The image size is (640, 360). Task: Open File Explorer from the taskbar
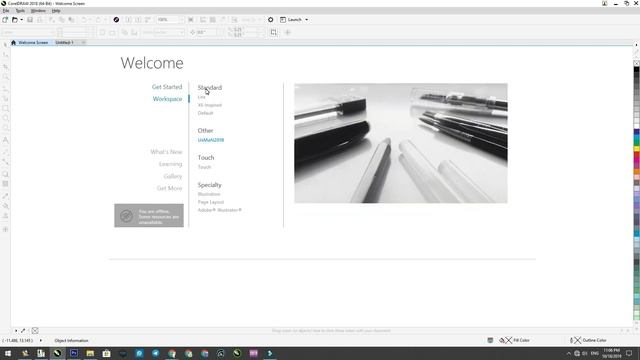pos(90,353)
